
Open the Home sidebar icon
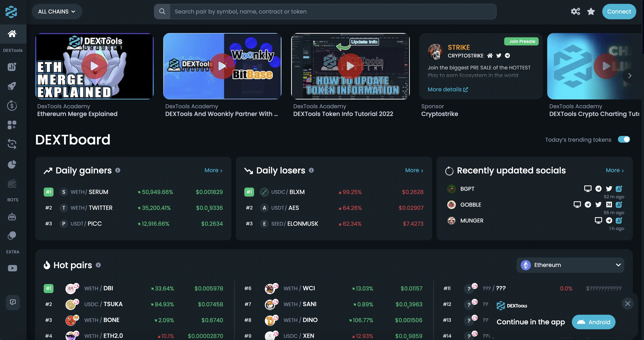pos(12,33)
